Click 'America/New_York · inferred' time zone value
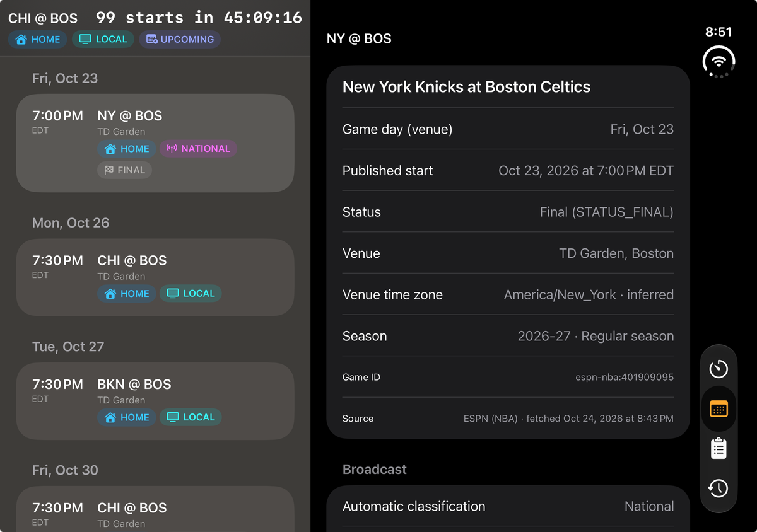 click(589, 295)
